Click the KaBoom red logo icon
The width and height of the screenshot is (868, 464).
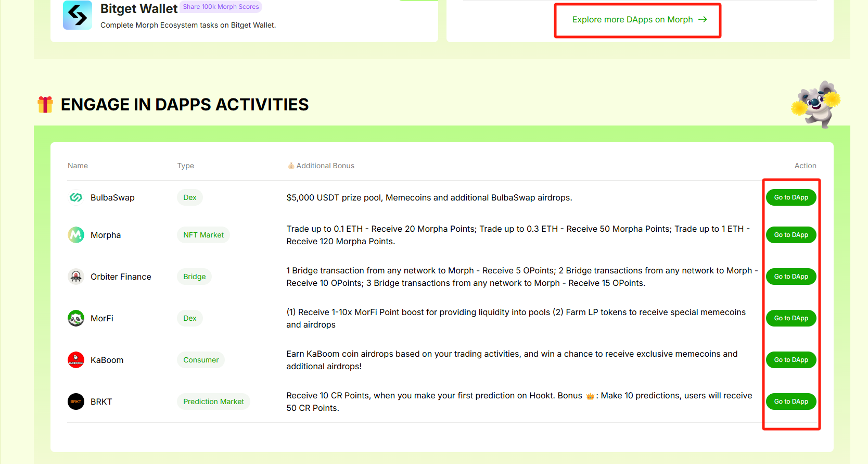[76, 360]
